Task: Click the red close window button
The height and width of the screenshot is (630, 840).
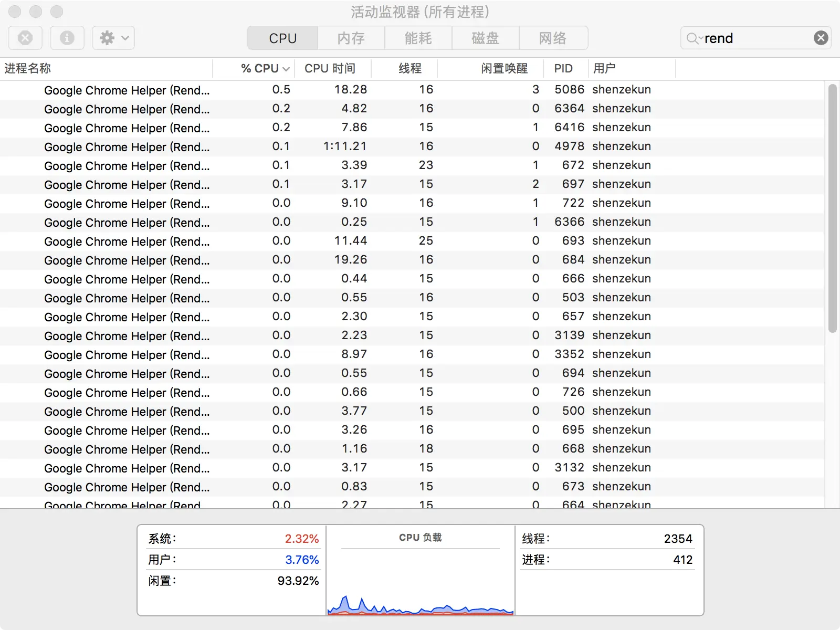Action: [x=15, y=12]
